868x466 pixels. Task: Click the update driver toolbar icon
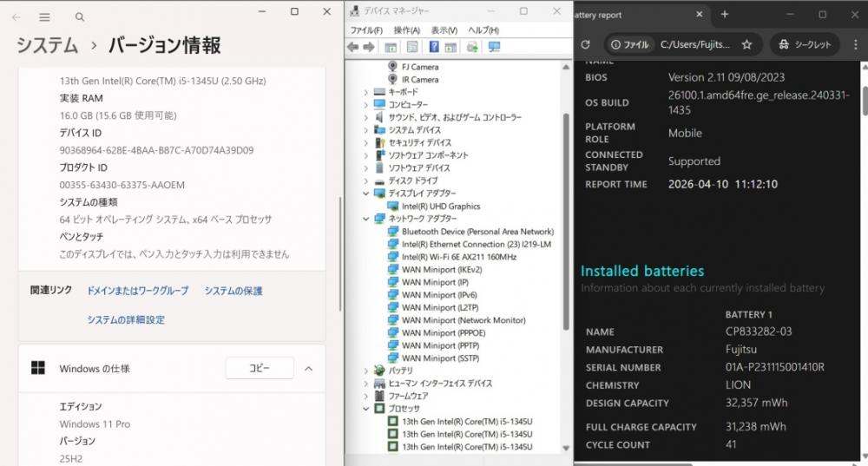472,47
